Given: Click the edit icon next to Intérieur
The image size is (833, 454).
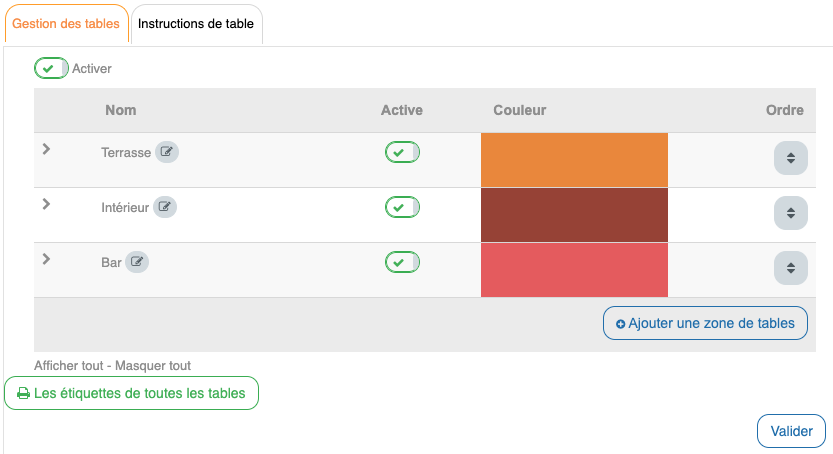Looking at the screenshot, I should tap(165, 208).
